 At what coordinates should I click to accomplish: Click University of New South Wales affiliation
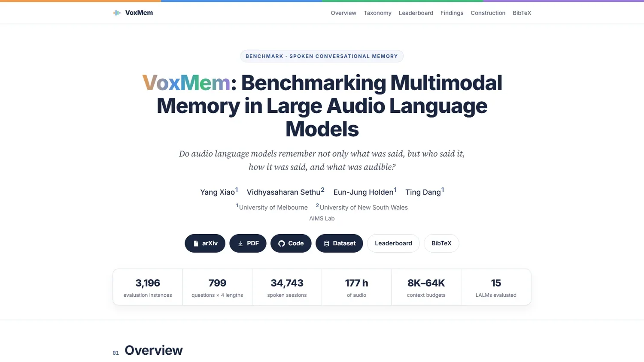pos(364,208)
